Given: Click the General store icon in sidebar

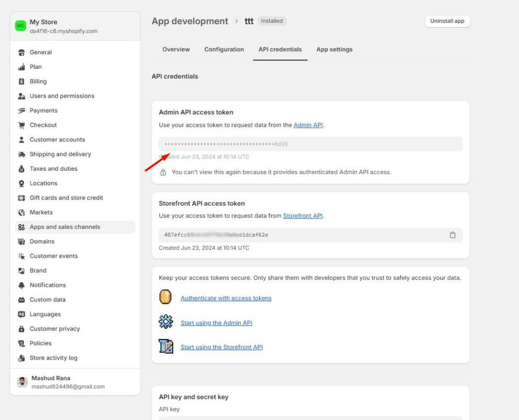Looking at the screenshot, I should point(21,52).
